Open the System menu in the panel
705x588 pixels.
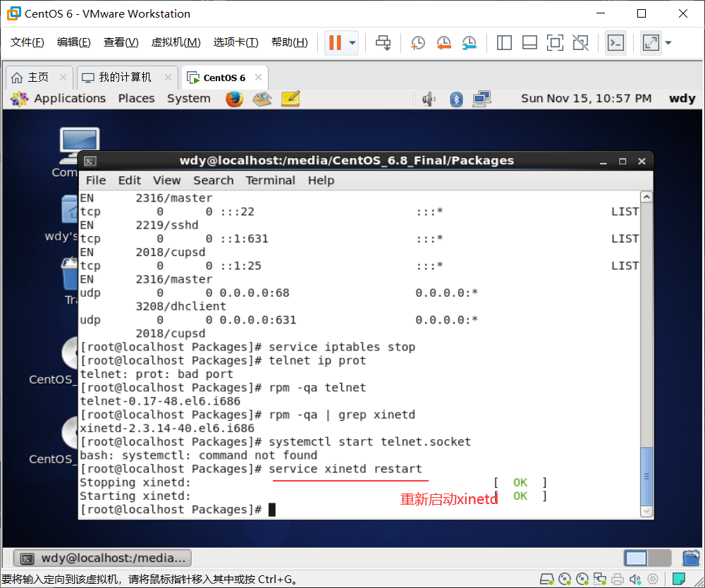coord(189,99)
